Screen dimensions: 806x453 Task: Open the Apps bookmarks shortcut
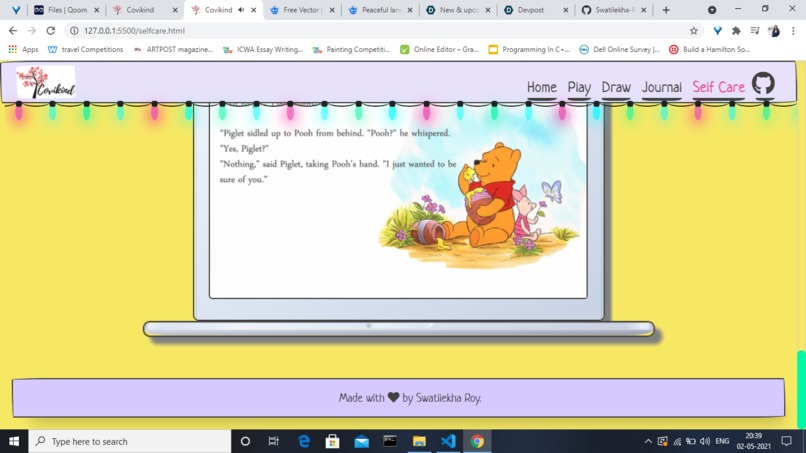tap(23, 49)
